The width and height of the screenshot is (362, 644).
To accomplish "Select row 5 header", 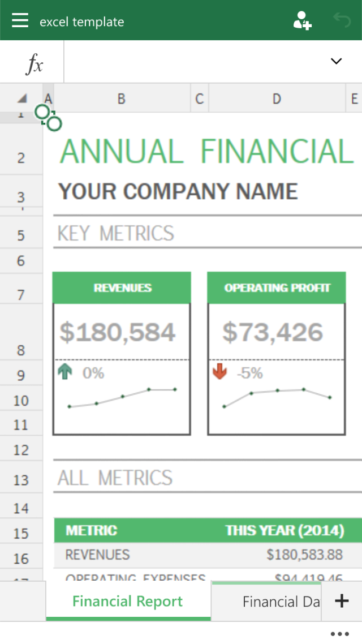I will (21, 235).
